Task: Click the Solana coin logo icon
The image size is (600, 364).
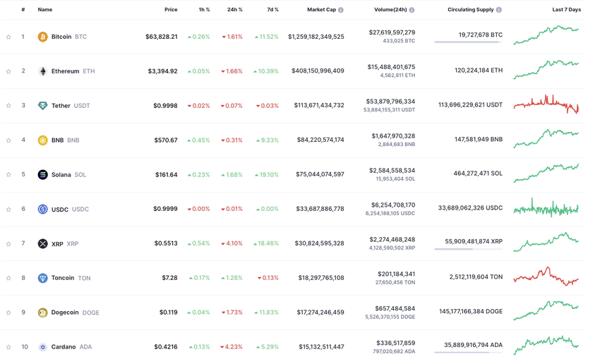Action: tap(42, 175)
